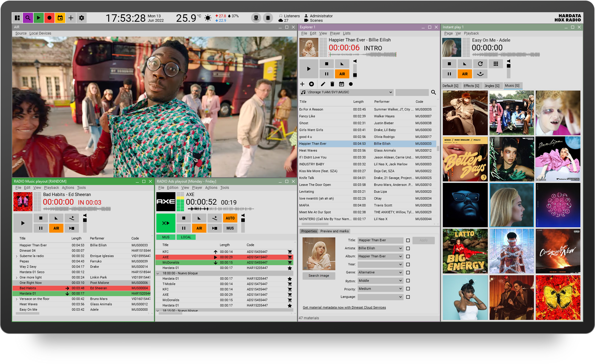The image size is (595, 364).
Task: Check the Artista field checkbox
Action: point(408,248)
